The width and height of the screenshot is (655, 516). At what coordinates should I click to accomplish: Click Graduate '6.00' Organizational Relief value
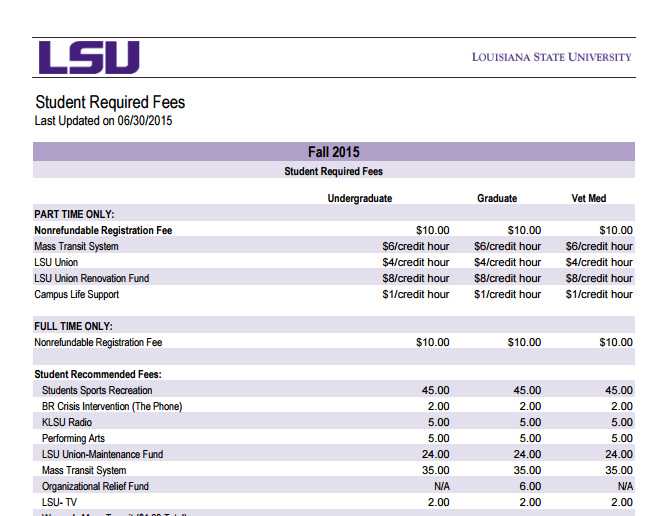coord(530,486)
